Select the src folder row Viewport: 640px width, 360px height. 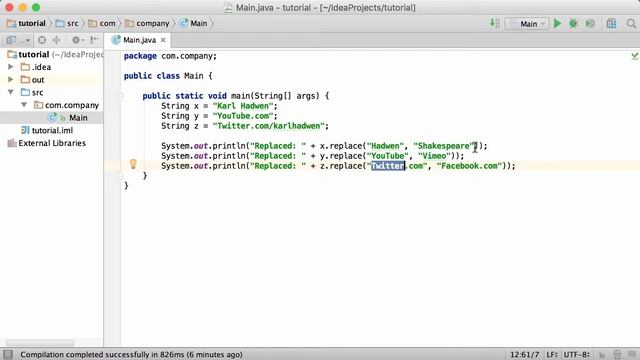(x=51, y=92)
